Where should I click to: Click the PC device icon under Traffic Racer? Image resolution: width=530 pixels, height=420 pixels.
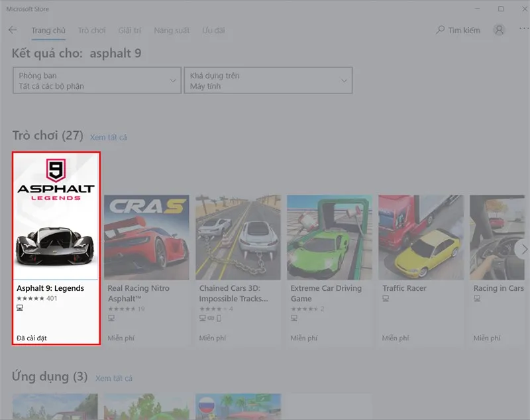pos(386,299)
